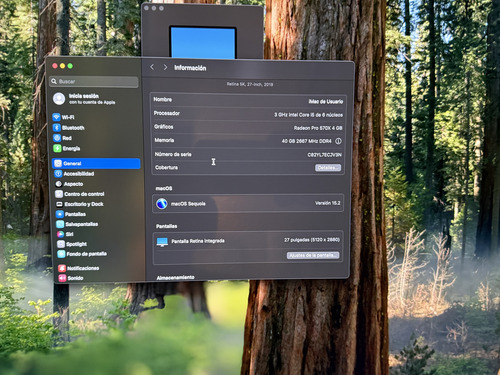Screen dimensions: 500x375
Task: Click the Retina 5K, 27-inch model text
Action: coord(250,84)
